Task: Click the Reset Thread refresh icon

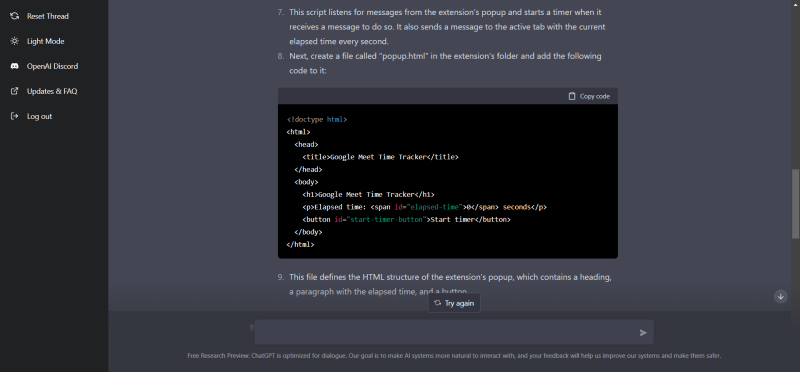Action: point(15,16)
